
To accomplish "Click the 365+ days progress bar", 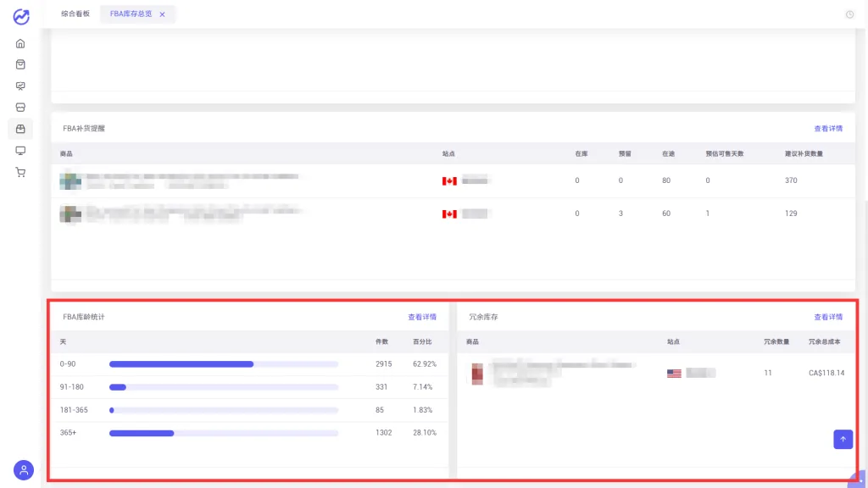I will pos(224,433).
